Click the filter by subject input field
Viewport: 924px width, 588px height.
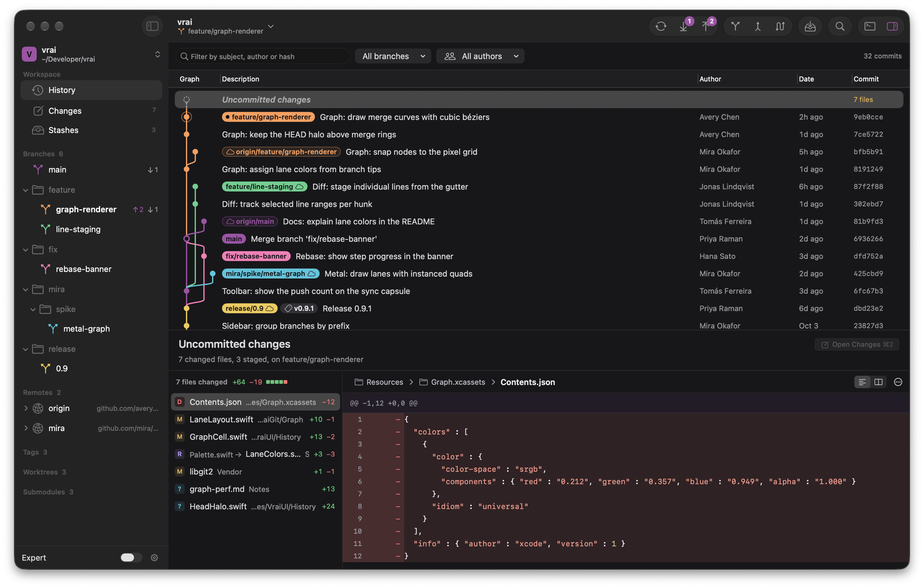(x=263, y=56)
